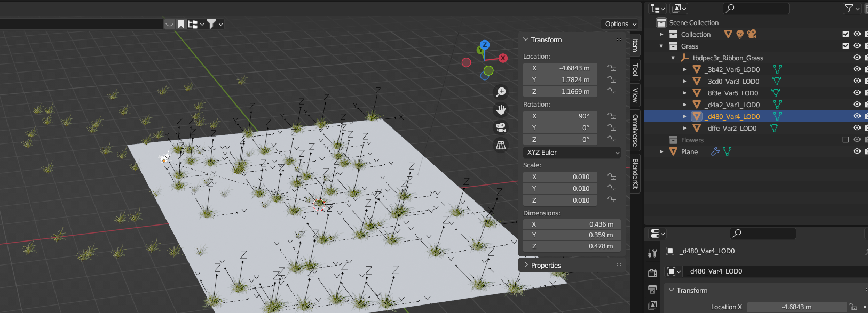Open the Output properties printer icon
Image resolution: width=868 pixels, height=313 pixels.
click(652, 290)
